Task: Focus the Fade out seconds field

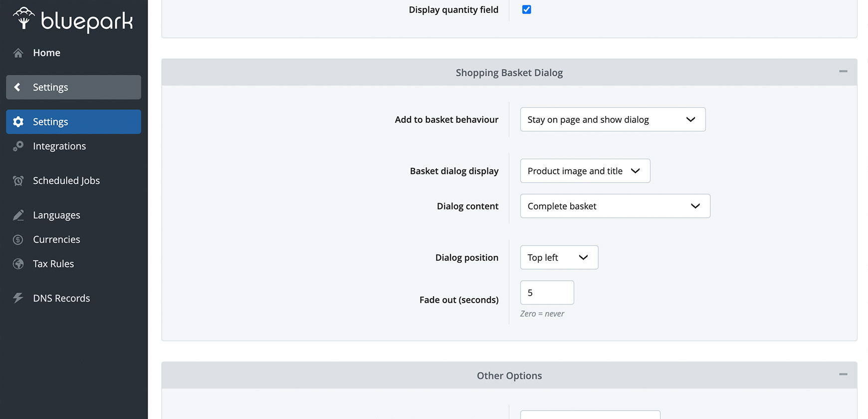Action: click(x=547, y=293)
